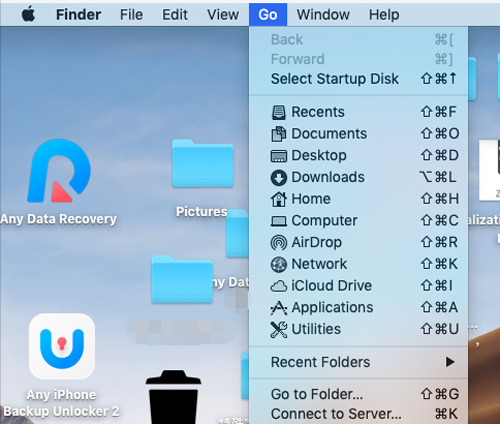
Task: Open the View menu
Action: pos(223,15)
